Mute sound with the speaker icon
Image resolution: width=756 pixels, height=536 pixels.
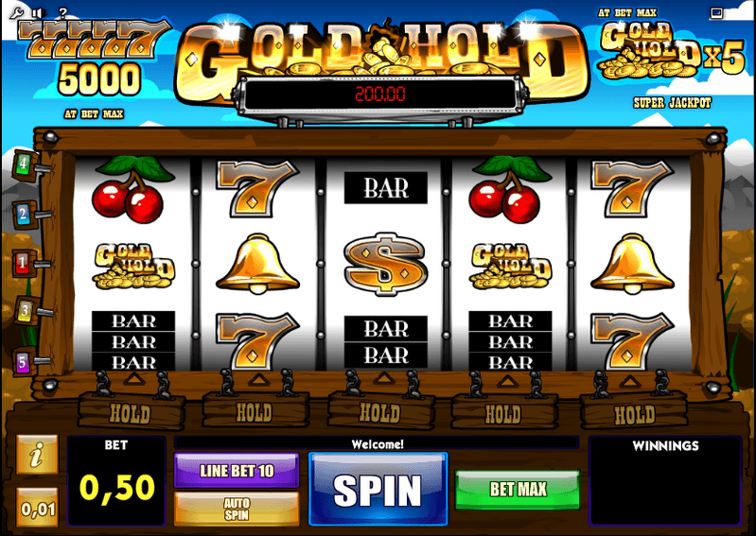coord(40,13)
